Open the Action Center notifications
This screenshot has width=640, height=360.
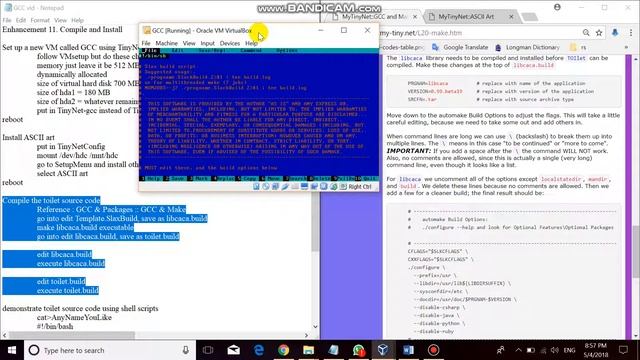[623, 350]
